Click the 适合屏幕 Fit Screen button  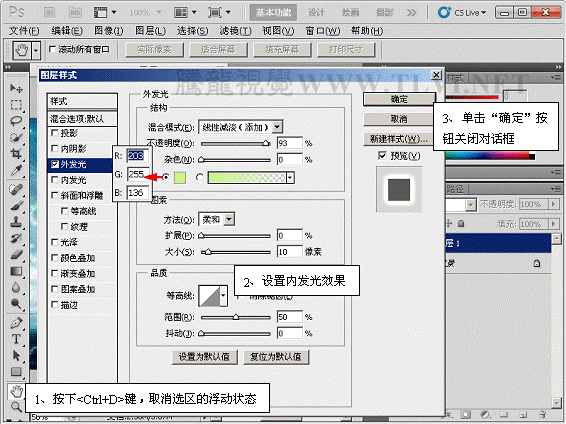click(218, 50)
